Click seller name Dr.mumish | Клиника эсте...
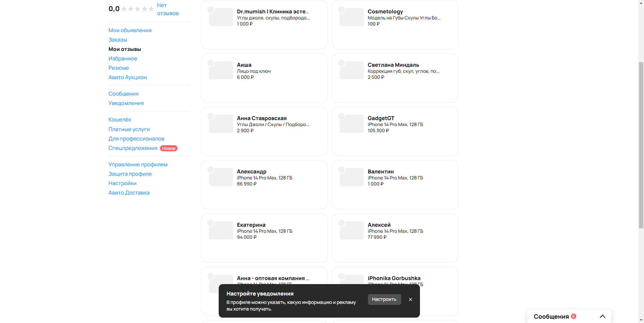The height and width of the screenshot is (323, 644). coord(273,11)
